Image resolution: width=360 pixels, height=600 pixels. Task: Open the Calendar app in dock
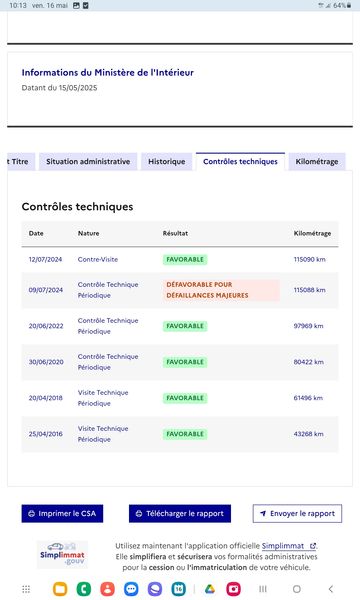coord(179,589)
